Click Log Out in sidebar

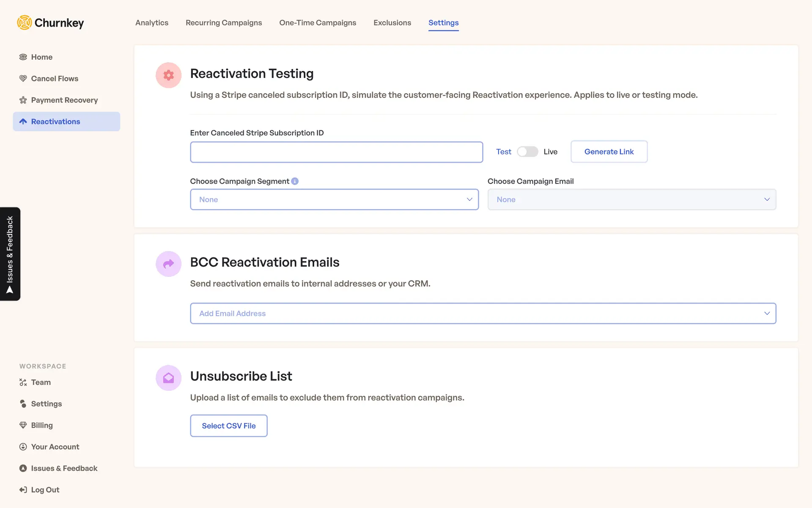pos(45,490)
